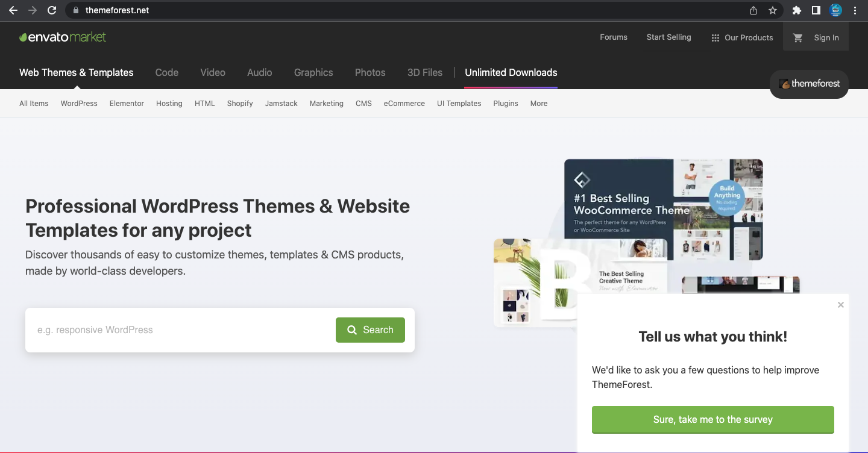Click the Our Products grid icon

[x=715, y=37]
